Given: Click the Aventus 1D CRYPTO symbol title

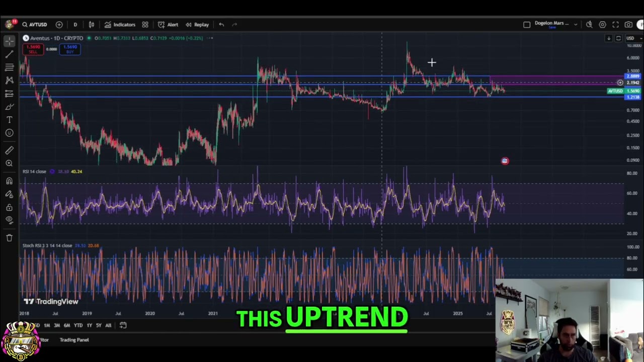Looking at the screenshot, I should (x=56, y=38).
